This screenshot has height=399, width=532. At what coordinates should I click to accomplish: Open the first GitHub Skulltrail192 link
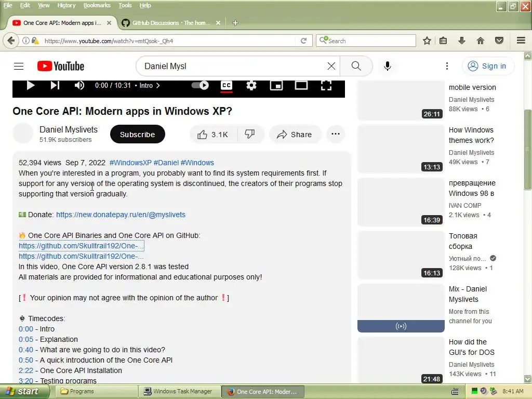tap(81, 246)
